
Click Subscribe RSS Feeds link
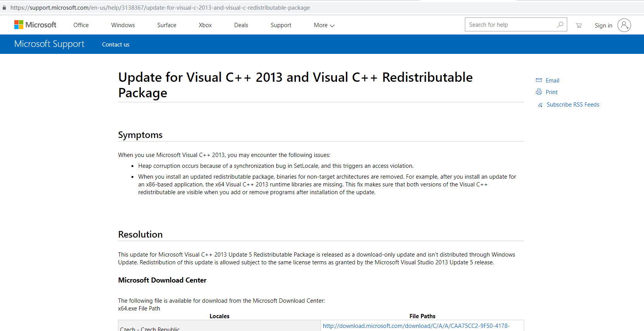click(573, 105)
